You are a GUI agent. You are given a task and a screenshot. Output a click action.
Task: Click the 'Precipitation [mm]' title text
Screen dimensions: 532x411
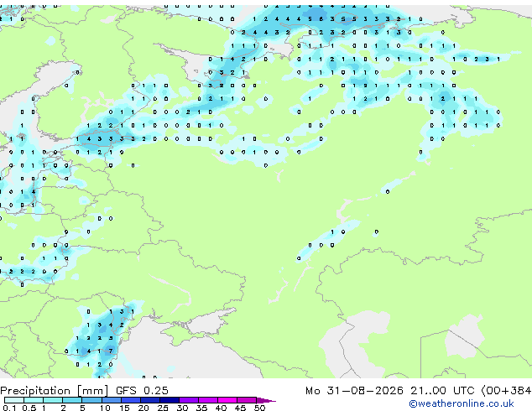click(55, 391)
